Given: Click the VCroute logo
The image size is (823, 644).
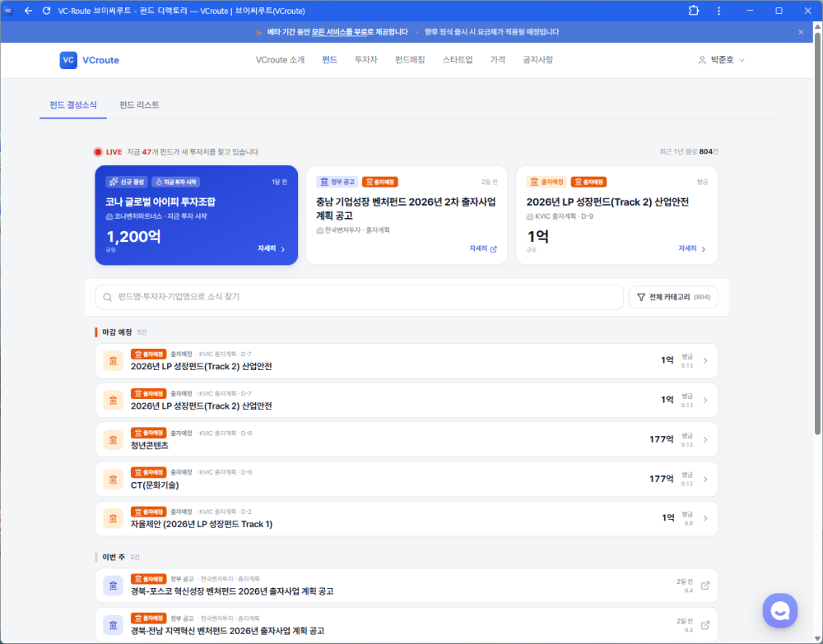Looking at the screenshot, I should (89, 60).
